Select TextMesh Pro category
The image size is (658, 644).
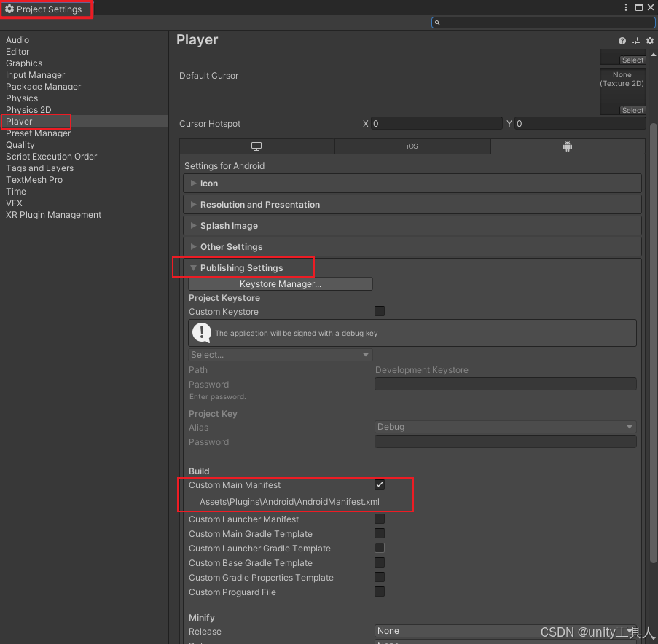pos(34,179)
